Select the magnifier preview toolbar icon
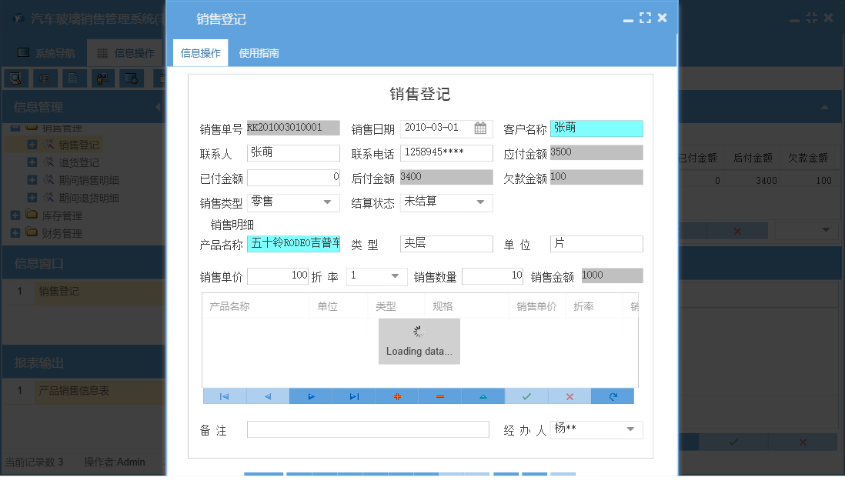Screen dimensions: 845x504 click(15, 78)
